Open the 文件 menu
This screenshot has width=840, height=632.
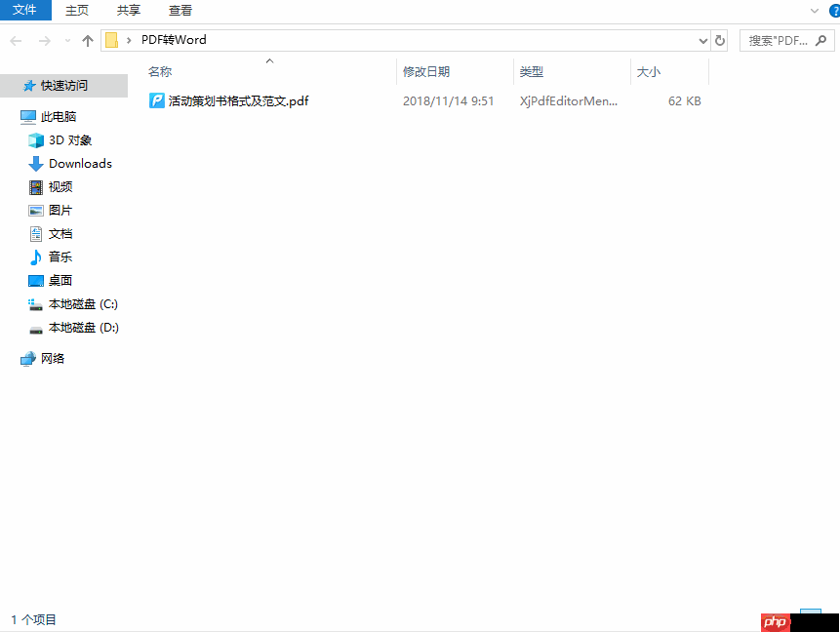(x=25, y=11)
